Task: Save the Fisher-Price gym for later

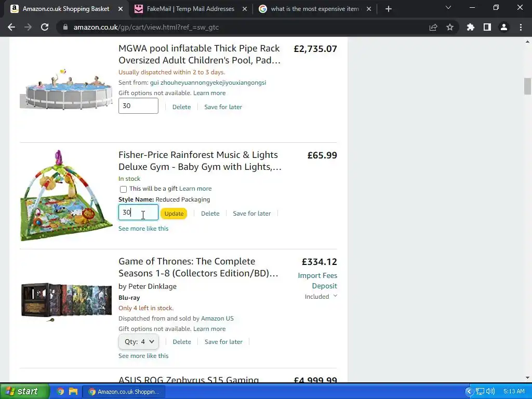Action: pyautogui.click(x=252, y=214)
